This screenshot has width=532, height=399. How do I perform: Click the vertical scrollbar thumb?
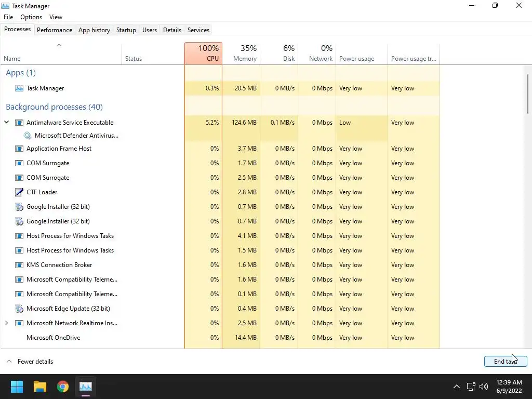point(528,94)
